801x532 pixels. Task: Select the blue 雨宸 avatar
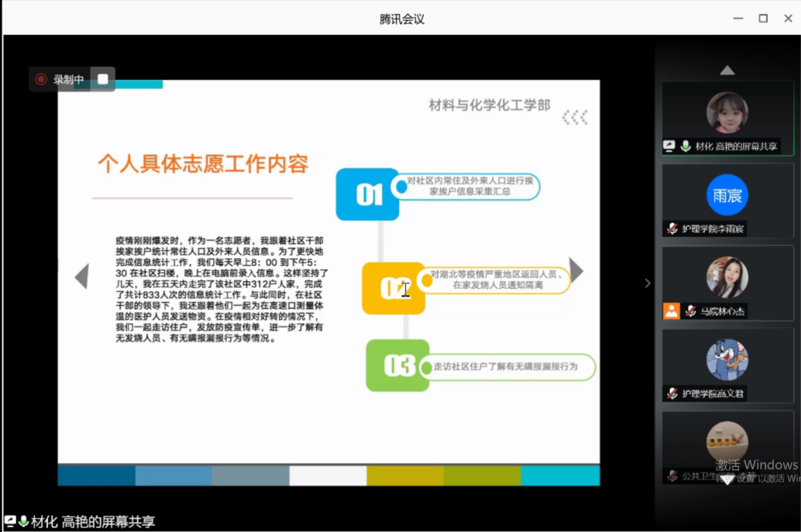point(727,195)
